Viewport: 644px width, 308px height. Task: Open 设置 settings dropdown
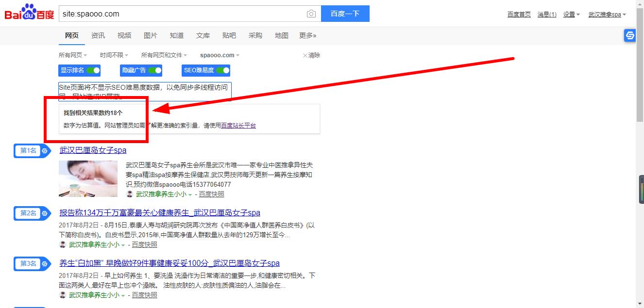tap(572, 15)
